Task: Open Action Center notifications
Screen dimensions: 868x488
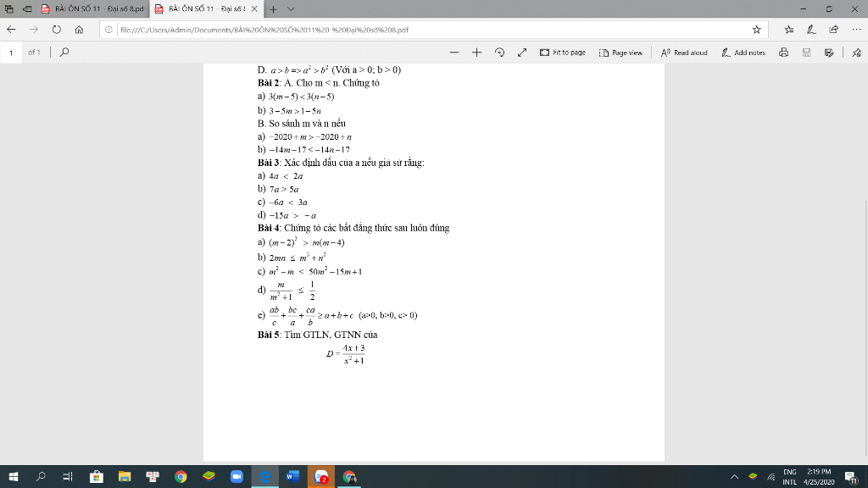Action: (851, 476)
